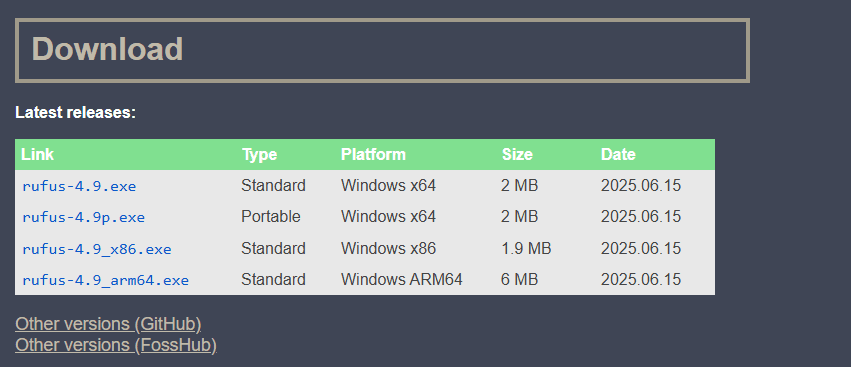Select the 'Portable' type cell
The height and width of the screenshot is (367, 851).
tap(270, 217)
